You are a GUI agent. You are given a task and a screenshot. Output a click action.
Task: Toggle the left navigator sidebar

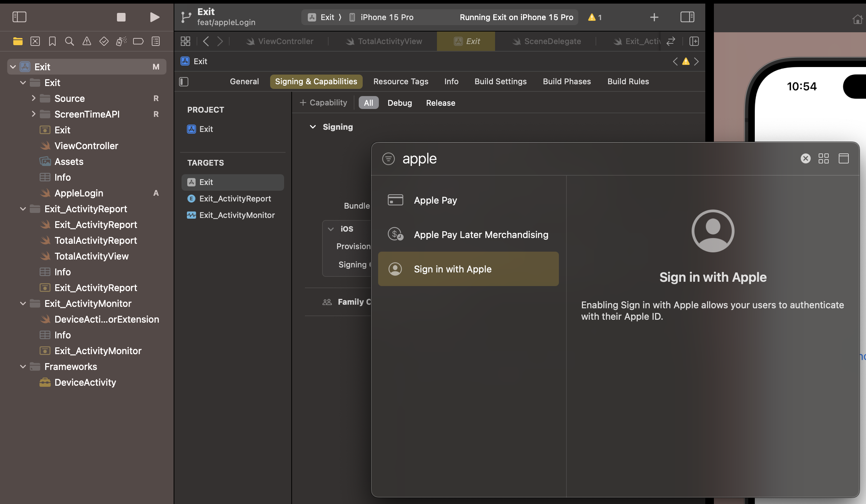pyautogui.click(x=19, y=17)
